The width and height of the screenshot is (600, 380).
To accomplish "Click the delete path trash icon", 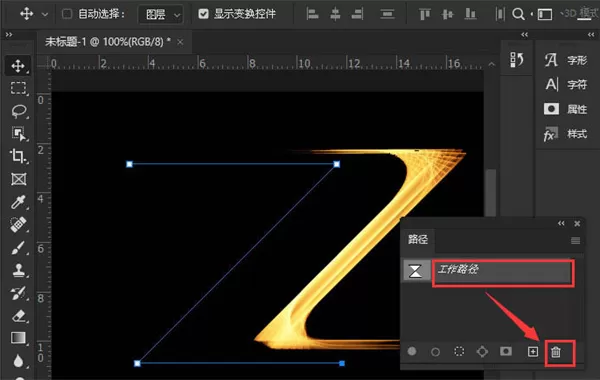I will (x=556, y=352).
